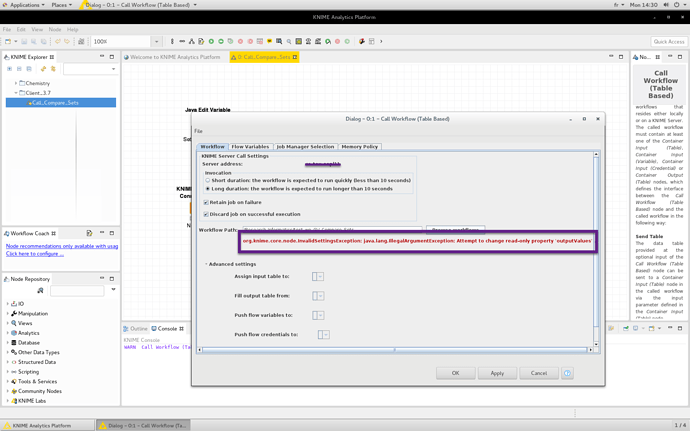
Task: Click the New workflow wizard toolbar icon
Action: (8, 41)
